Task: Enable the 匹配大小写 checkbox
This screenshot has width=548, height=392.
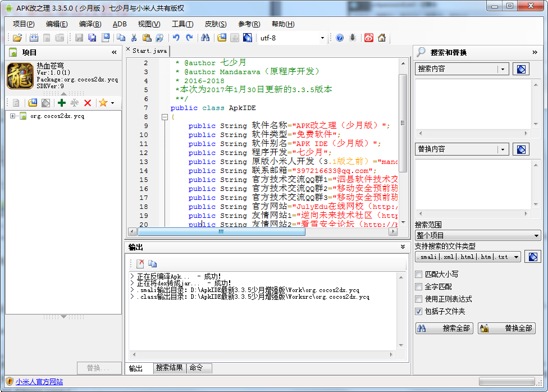Action: 418,275
